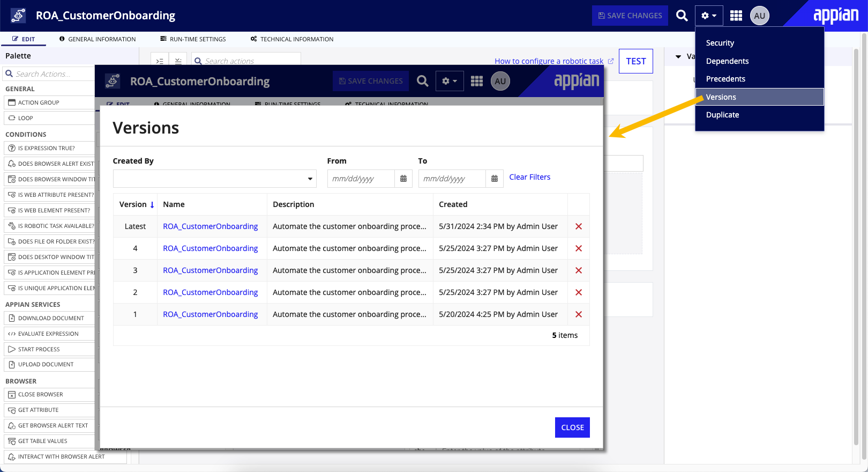Screen dimensions: 868x472
Task: Click the To date input field
Action: click(x=452, y=179)
